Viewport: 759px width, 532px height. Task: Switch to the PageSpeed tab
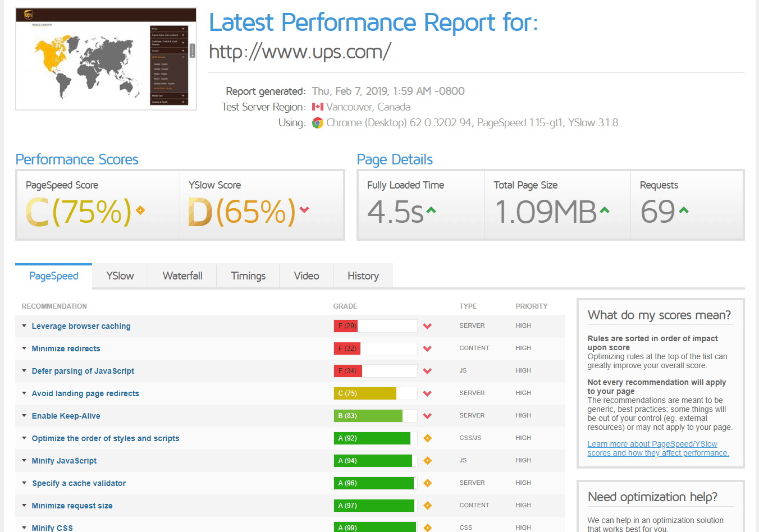coord(54,276)
